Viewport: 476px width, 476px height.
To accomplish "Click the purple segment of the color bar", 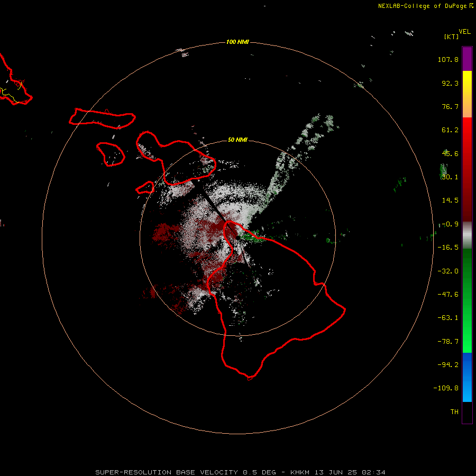I will 467,59.
